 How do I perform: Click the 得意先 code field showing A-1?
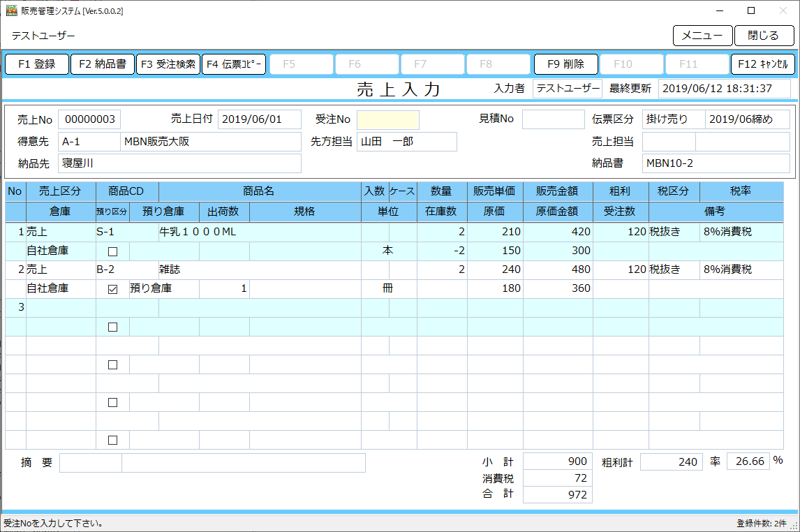pos(89,142)
